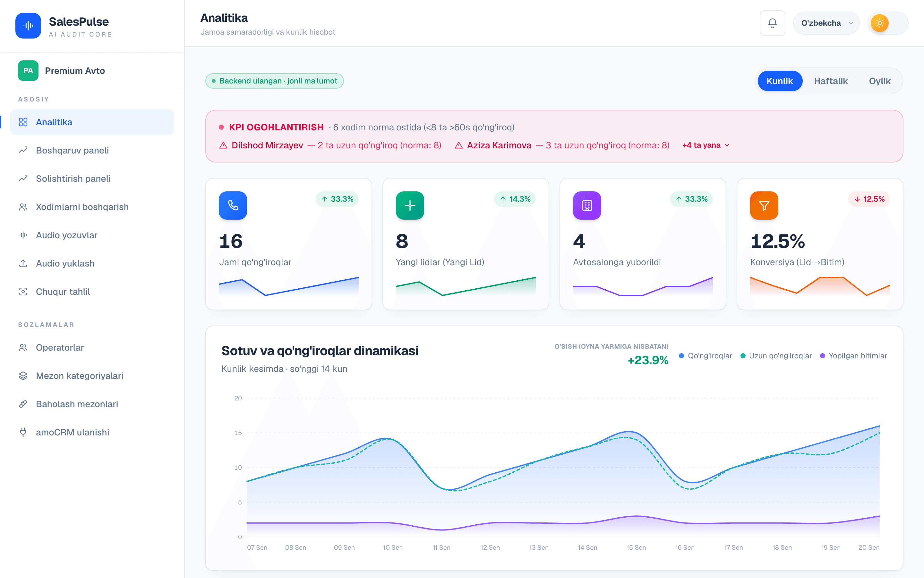Switch to the Oylik period tab
The width and height of the screenshot is (924, 578).
point(879,81)
